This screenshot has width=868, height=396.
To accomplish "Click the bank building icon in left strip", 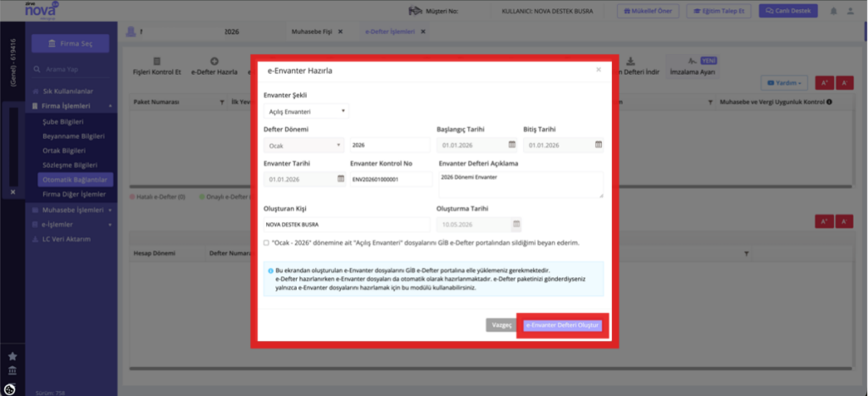I will point(12,371).
